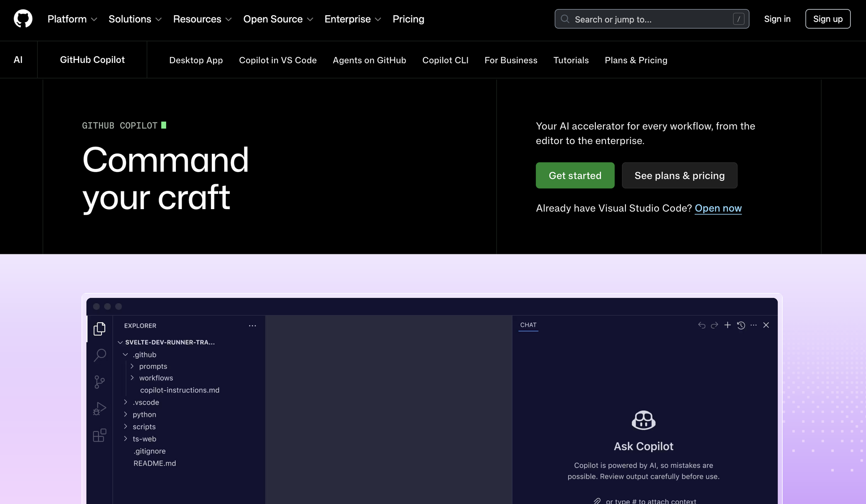Start a new chat with plus icon
The width and height of the screenshot is (866, 504).
[x=727, y=325]
